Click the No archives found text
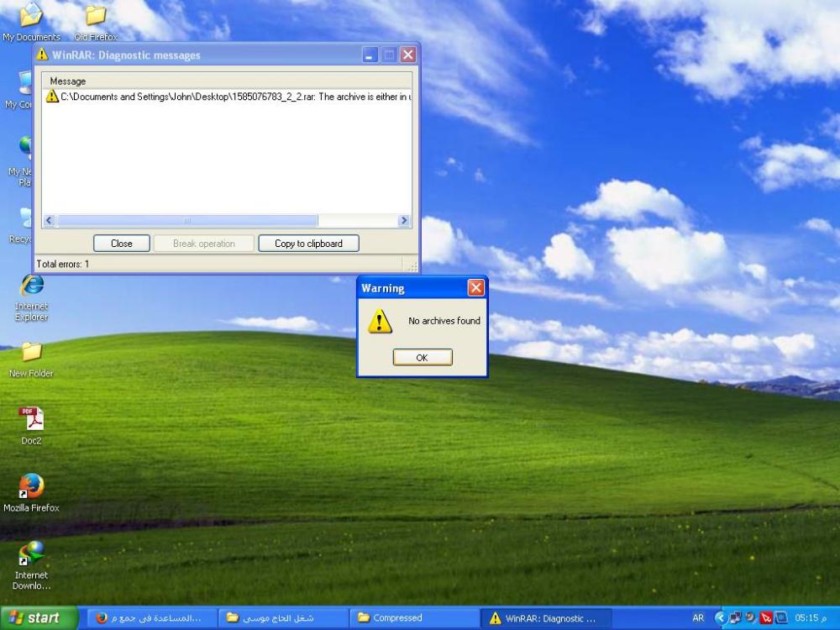The image size is (840, 630). [x=444, y=320]
